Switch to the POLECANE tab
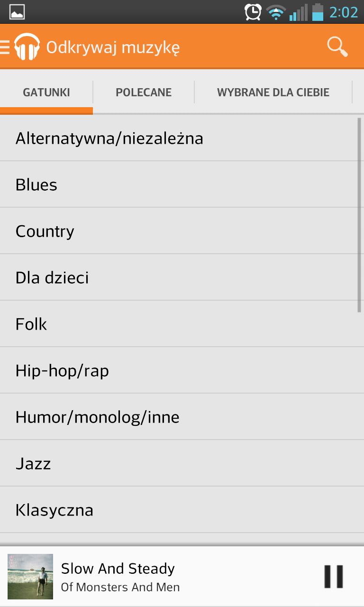 (x=143, y=92)
